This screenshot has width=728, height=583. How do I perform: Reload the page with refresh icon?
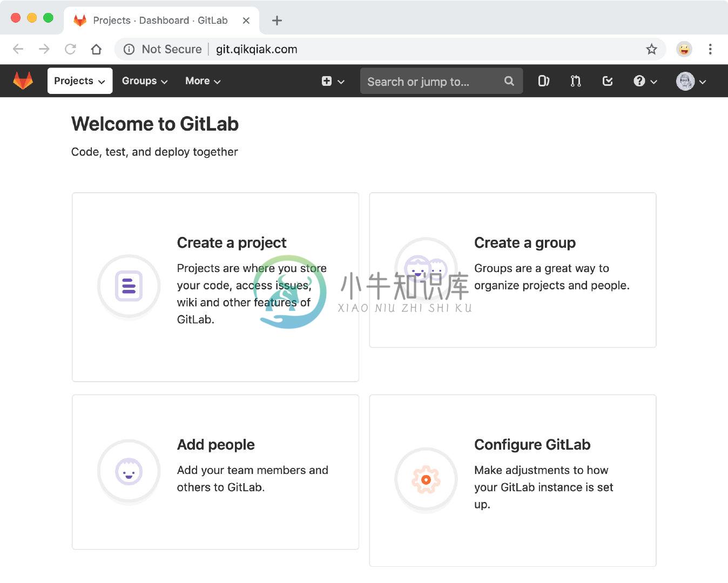click(70, 49)
